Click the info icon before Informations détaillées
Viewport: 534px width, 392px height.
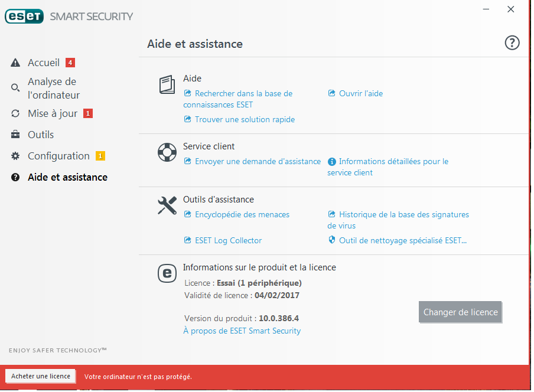click(x=331, y=162)
